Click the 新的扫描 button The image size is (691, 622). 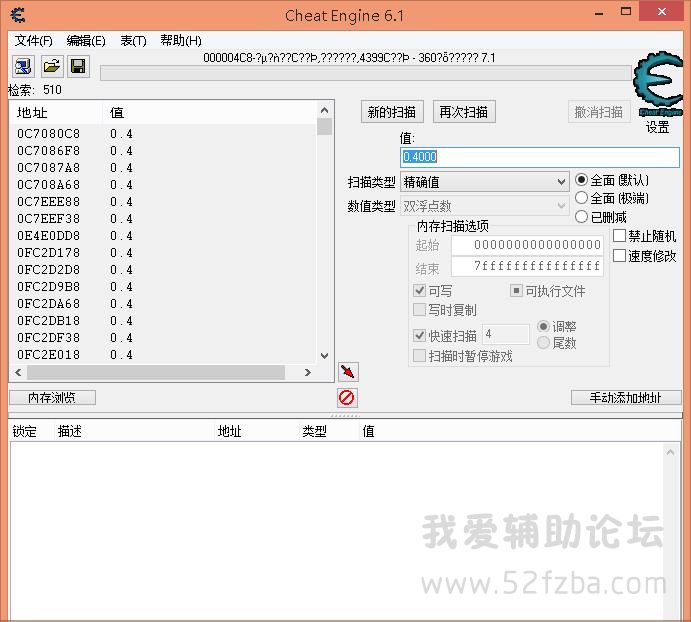392,112
